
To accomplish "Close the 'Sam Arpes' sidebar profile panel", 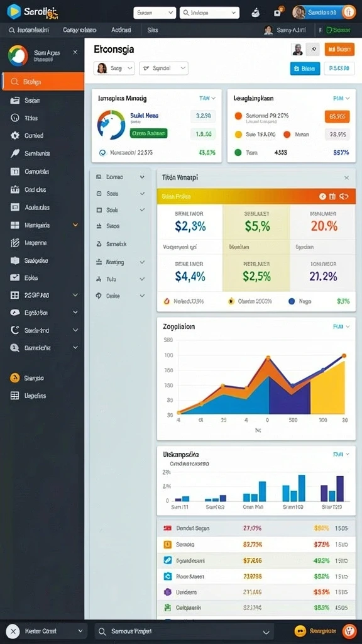I will tap(75, 52).
